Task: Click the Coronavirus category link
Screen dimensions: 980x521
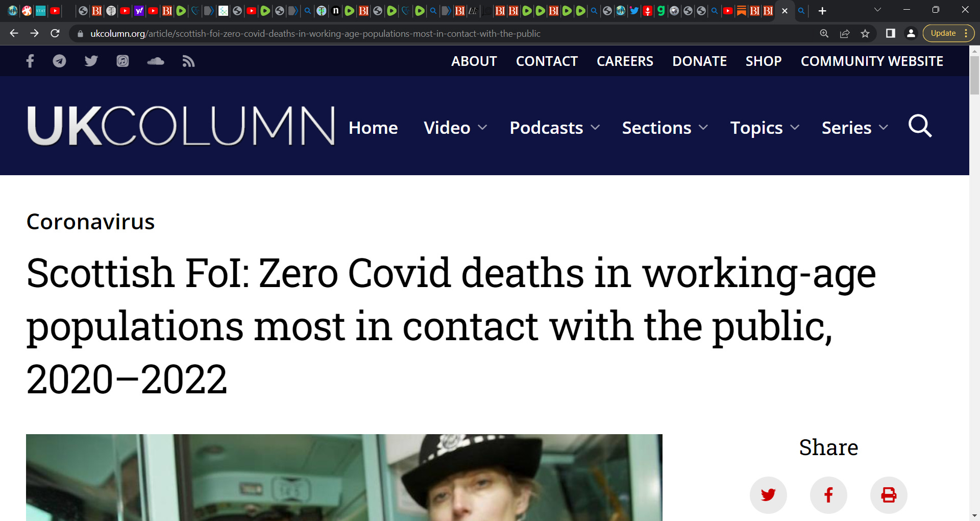Action: pos(90,222)
